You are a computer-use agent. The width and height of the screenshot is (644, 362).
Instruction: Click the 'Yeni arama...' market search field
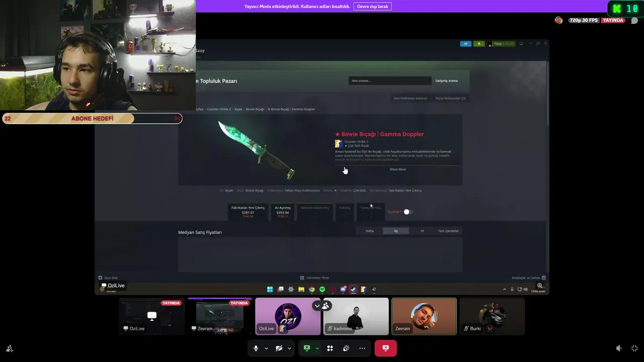tap(390, 80)
